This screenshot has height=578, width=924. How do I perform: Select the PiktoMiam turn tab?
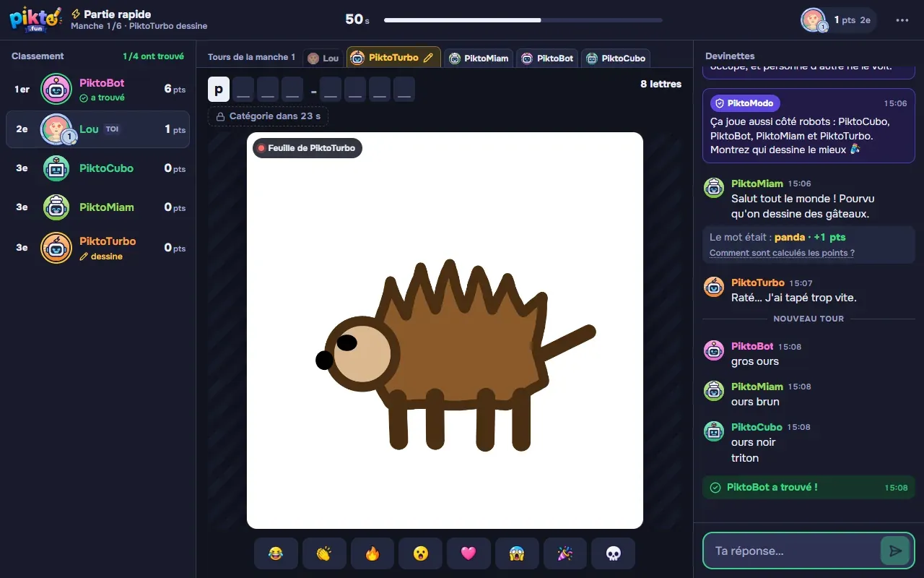point(479,58)
